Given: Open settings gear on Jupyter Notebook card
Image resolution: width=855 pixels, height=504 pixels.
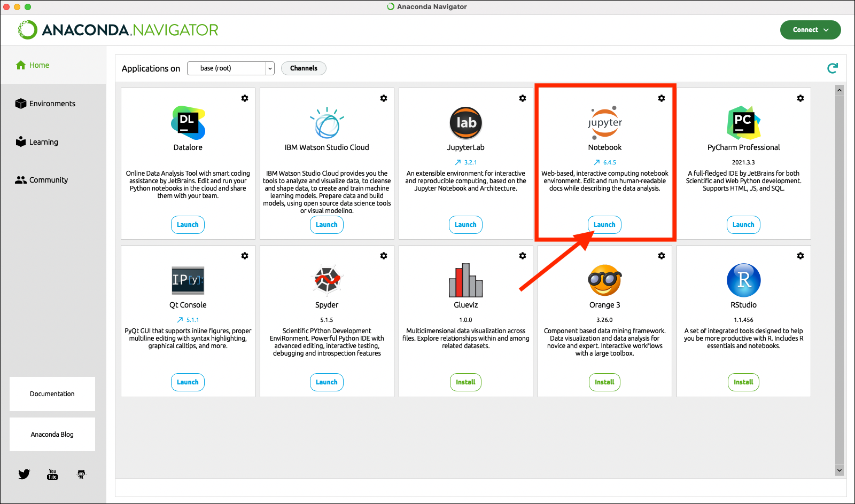Looking at the screenshot, I should click(x=662, y=98).
